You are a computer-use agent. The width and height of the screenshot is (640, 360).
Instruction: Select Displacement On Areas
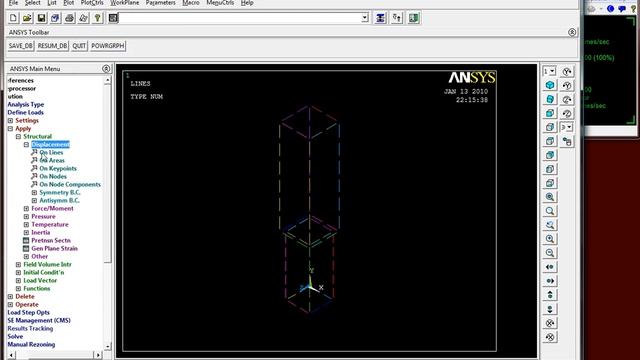(x=52, y=160)
